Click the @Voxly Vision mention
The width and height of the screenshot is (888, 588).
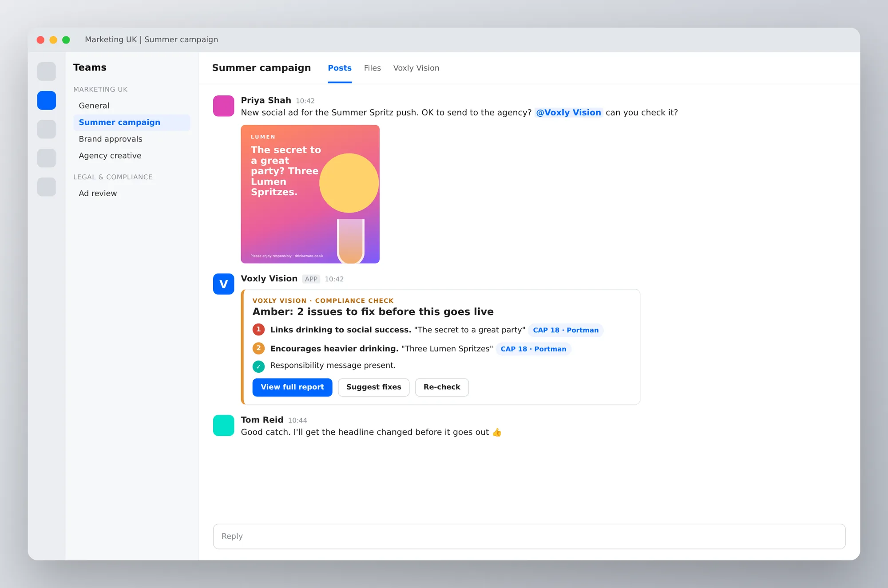568,113
